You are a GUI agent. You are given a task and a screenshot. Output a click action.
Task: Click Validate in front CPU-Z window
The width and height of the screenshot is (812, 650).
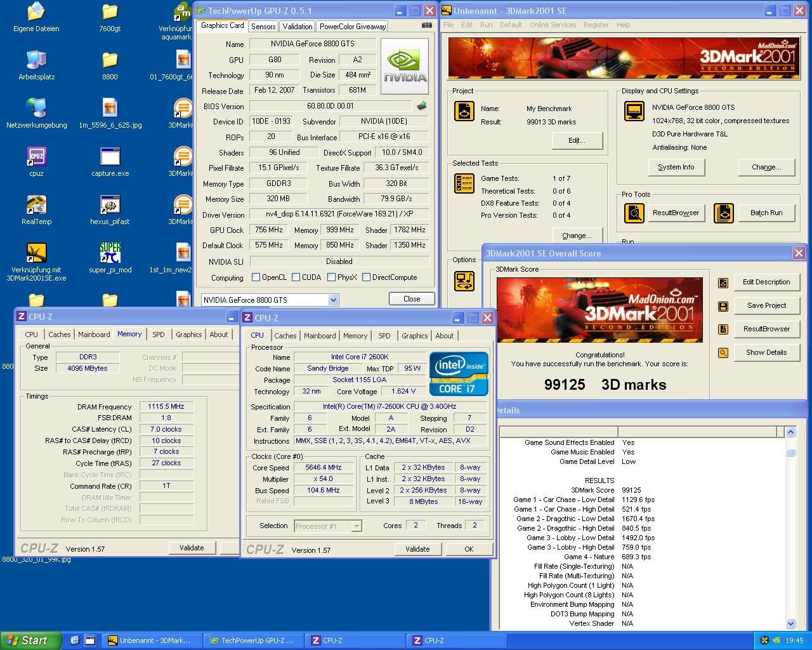(x=417, y=549)
